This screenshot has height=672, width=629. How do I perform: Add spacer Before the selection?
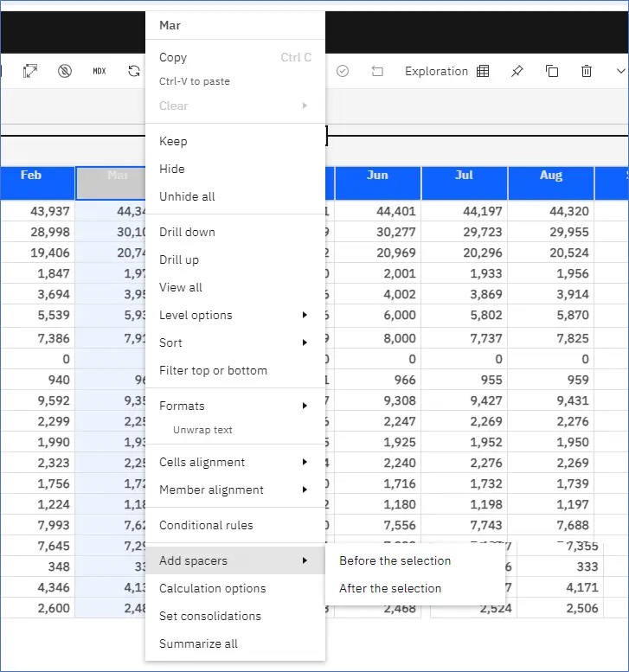(415, 560)
